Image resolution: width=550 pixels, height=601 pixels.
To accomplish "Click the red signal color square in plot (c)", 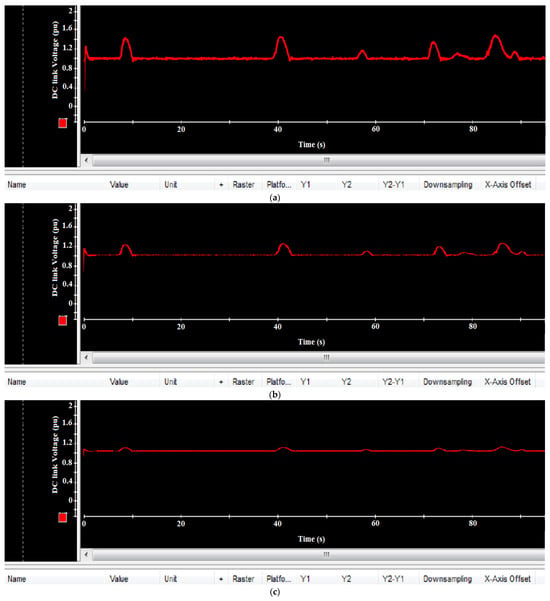I will [62, 518].
